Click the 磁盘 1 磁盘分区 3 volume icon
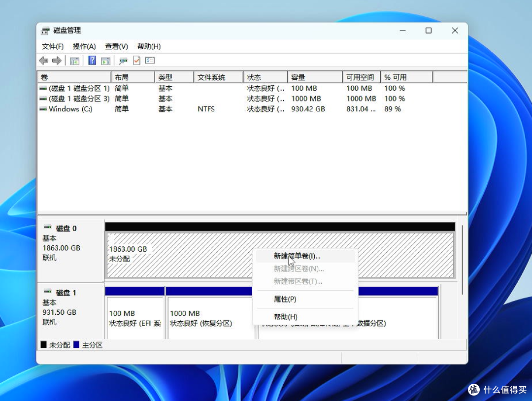The width and height of the screenshot is (532, 401). coord(43,99)
